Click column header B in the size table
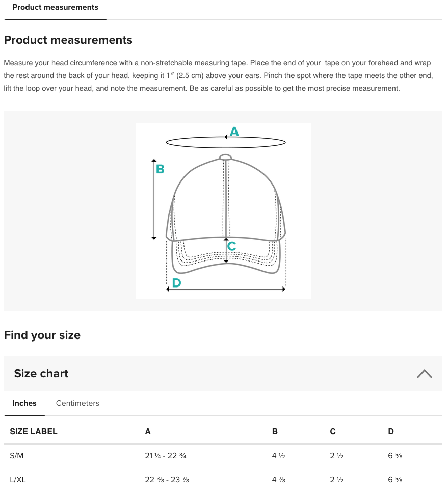The image size is (448, 496). point(275,431)
